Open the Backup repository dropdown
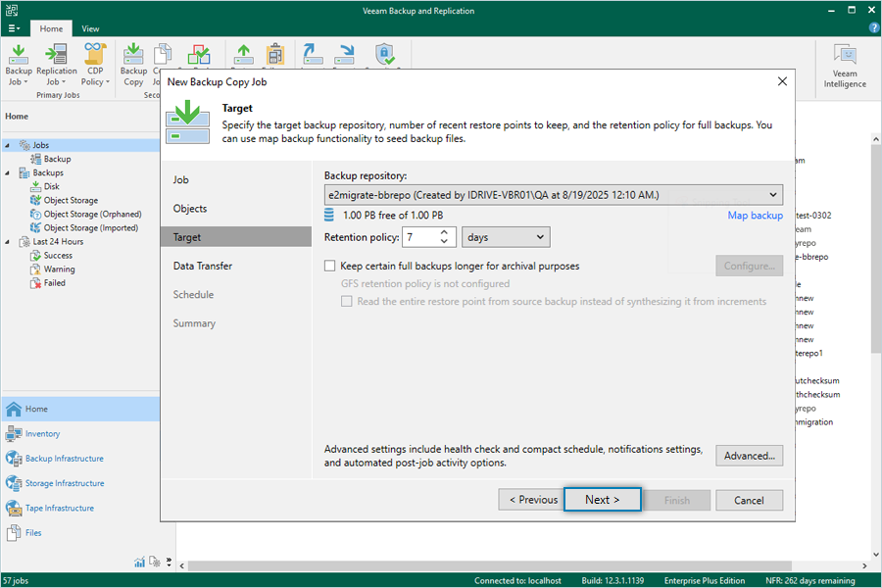The image size is (882, 588). (x=554, y=195)
